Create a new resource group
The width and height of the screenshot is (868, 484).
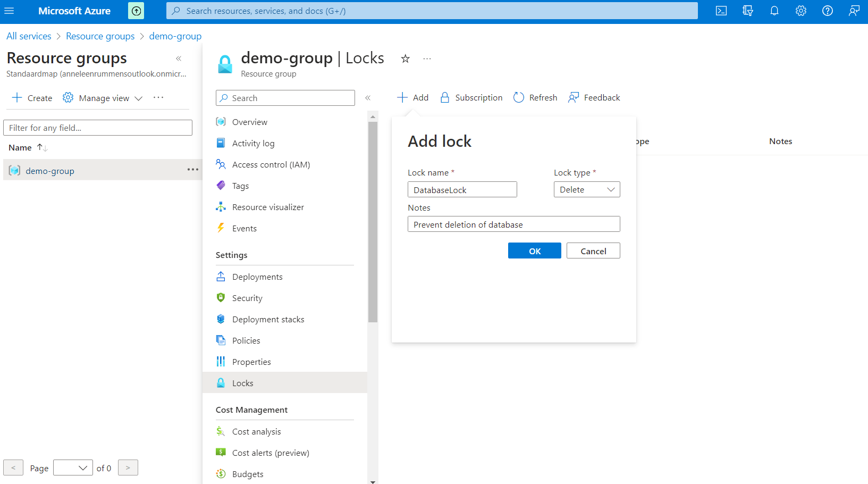click(x=32, y=98)
